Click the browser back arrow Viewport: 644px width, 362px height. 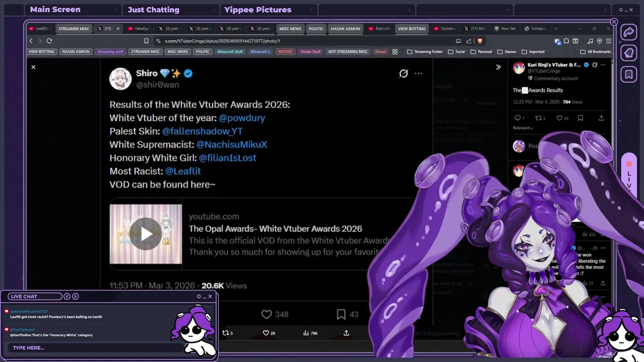click(x=31, y=41)
